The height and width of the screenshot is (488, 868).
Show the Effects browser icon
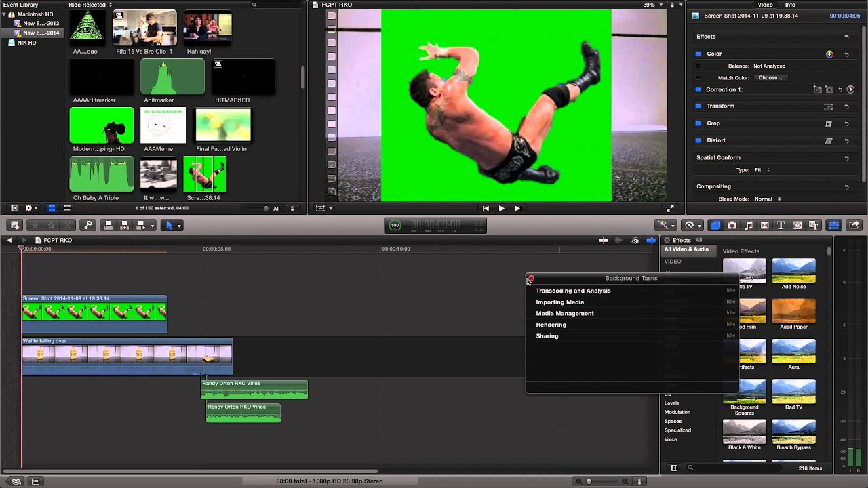(x=715, y=225)
